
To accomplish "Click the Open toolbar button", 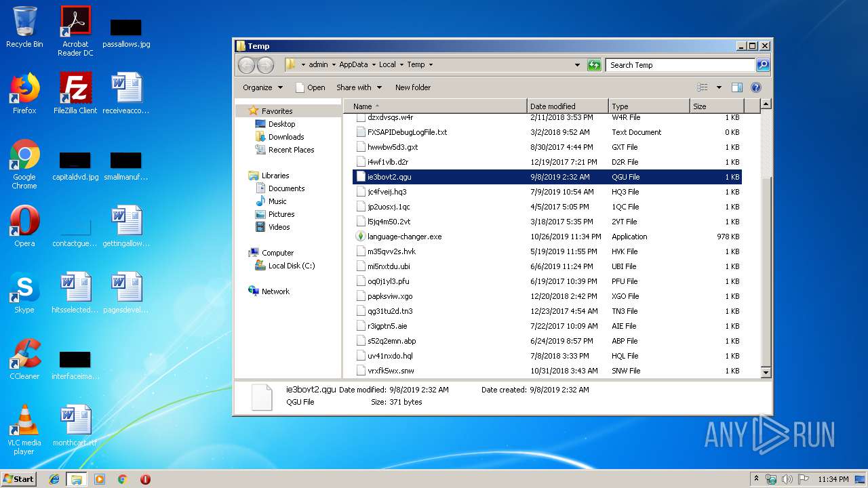I will tap(311, 87).
